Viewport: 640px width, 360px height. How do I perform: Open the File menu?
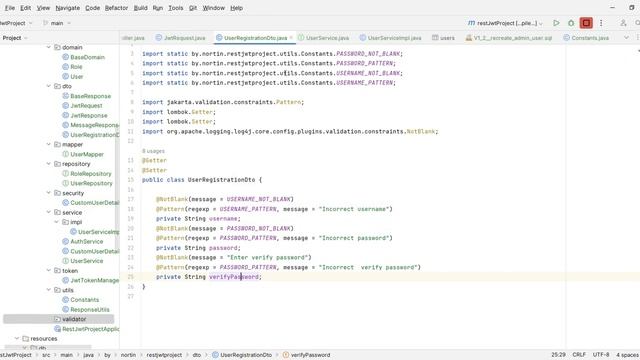click(x=9, y=8)
